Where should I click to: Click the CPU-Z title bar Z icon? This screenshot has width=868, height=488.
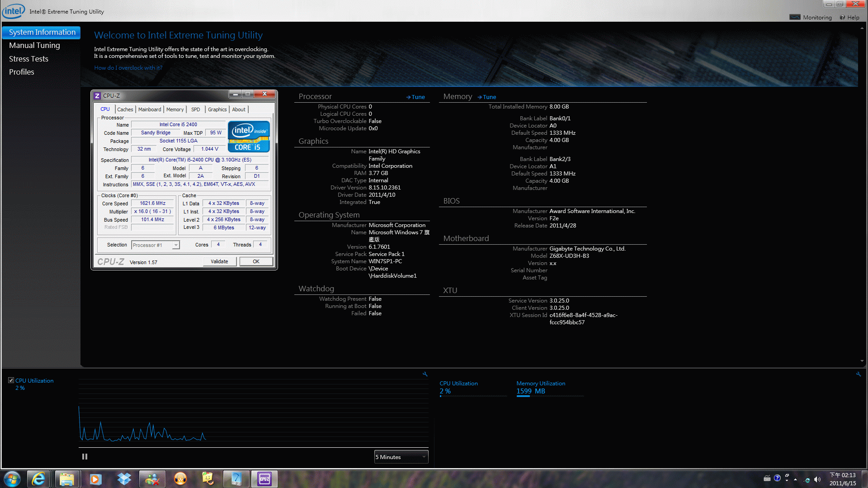pos(97,95)
